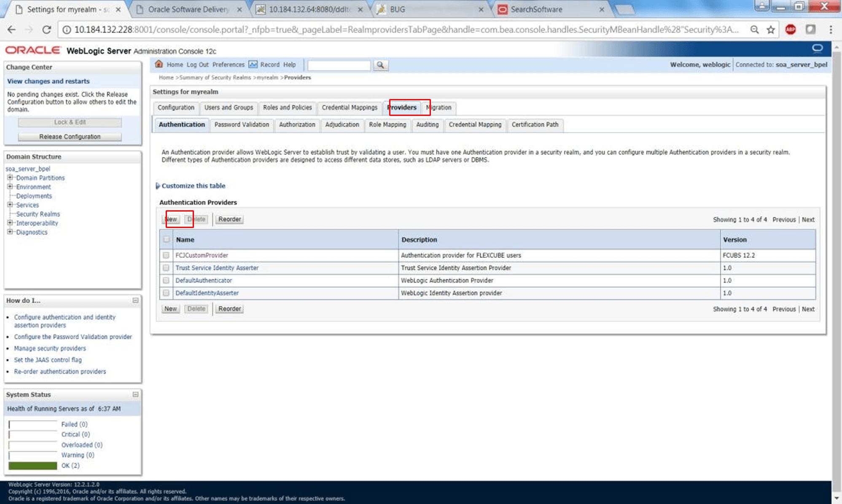Image resolution: width=842 pixels, height=504 pixels.
Task: Switch to the Users and Groups tab
Action: click(x=229, y=107)
